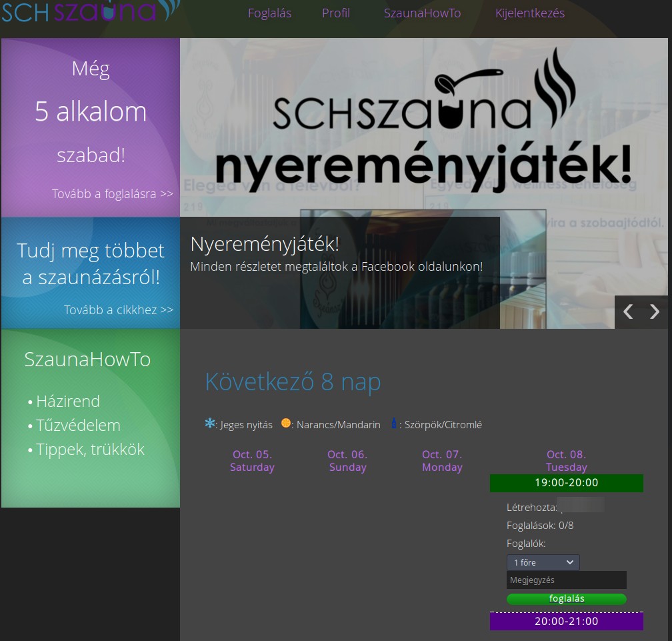Click the 'Nyereményjáték!' slide caption title
The height and width of the screenshot is (641, 672).
pyautogui.click(x=265, y=244)
